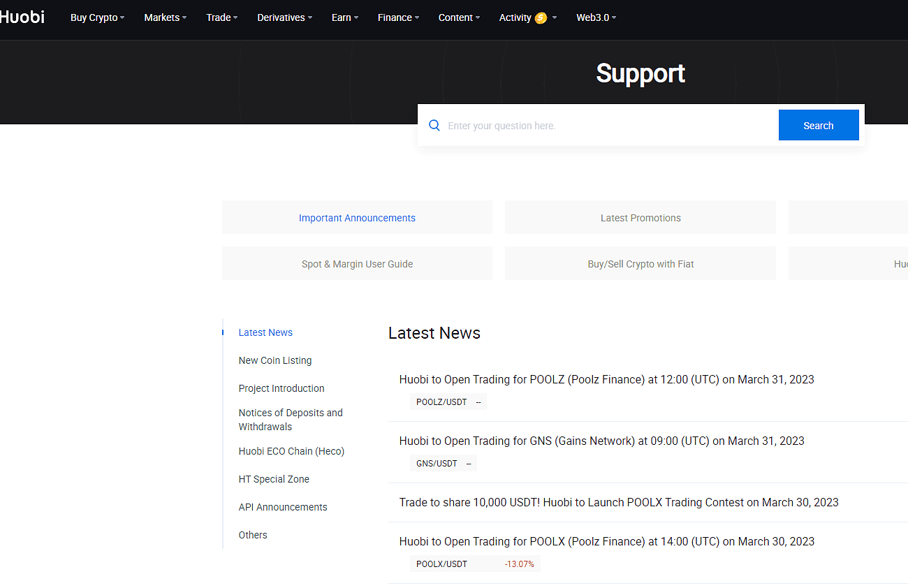
Task: Expand the Finance dropdown arrow
Action: pyautogui.click(x=417, y=18)
